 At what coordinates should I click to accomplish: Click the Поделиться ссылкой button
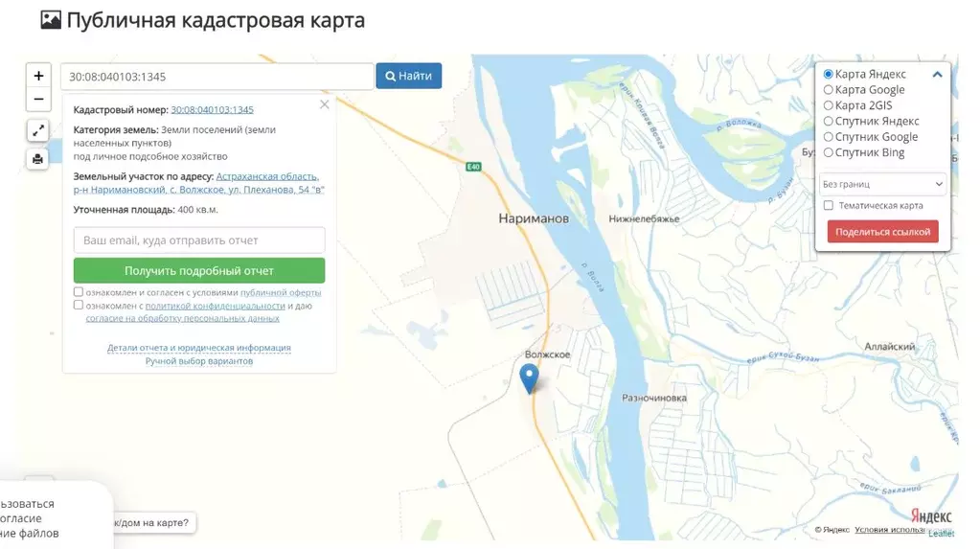click(882, 232)
